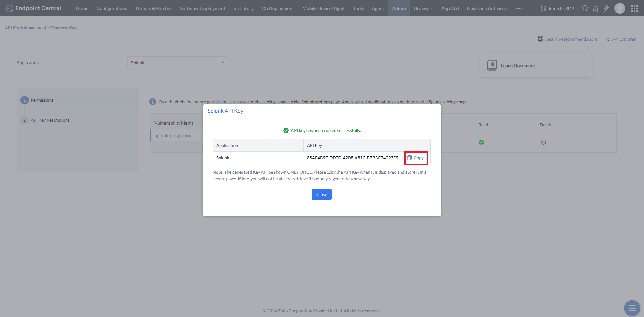Click the Splunk API Key dialog title
The width and height of the screenshot is (644, 317).
click(x=225, y=111)
